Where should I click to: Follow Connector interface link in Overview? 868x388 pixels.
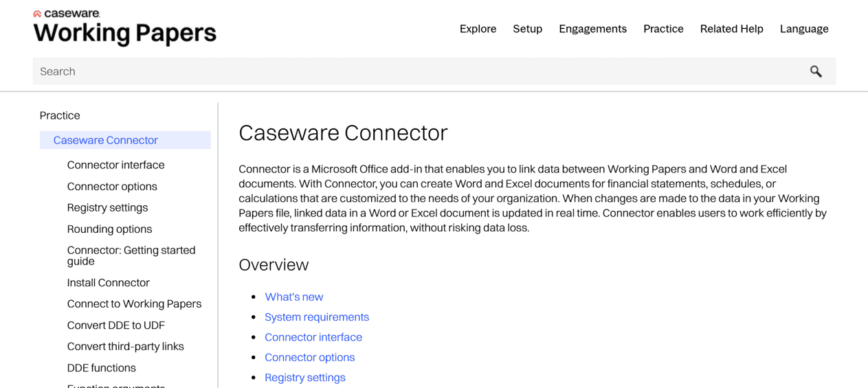coord(313,337)
